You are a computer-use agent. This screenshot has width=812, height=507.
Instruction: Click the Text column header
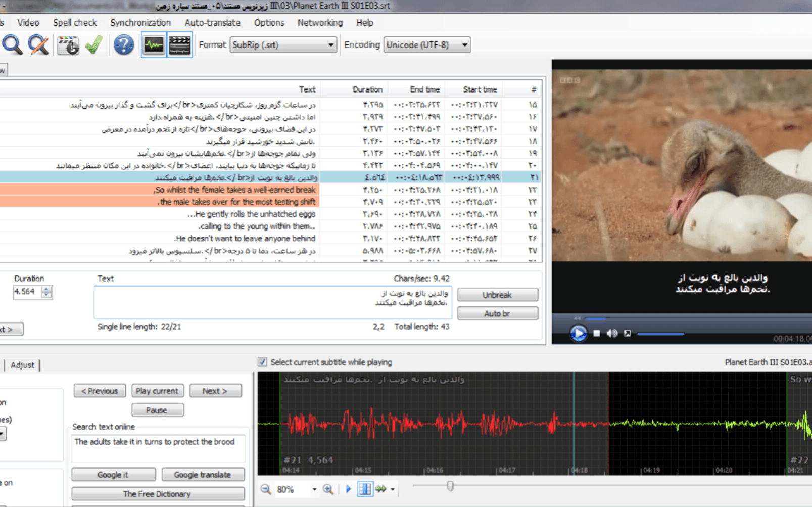pos(307,89)
